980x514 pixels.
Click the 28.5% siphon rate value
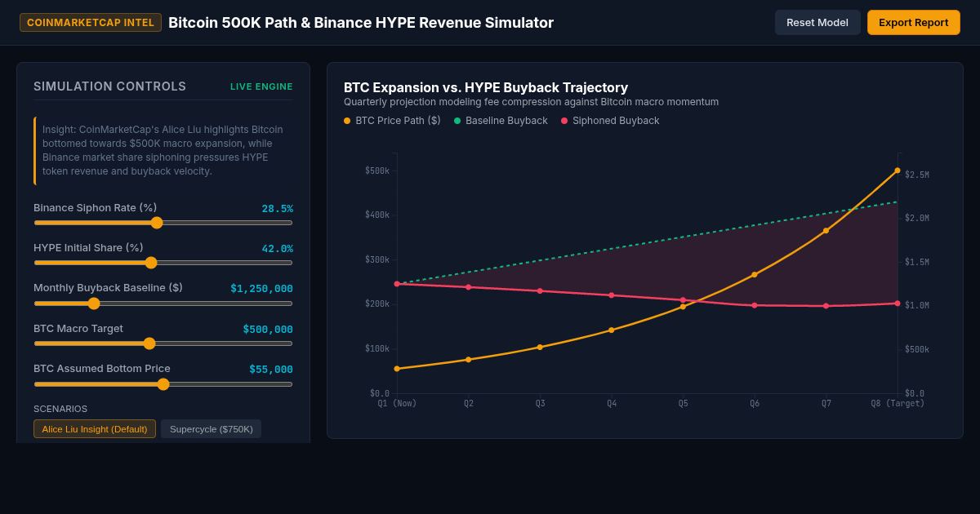tap(277, 209)
